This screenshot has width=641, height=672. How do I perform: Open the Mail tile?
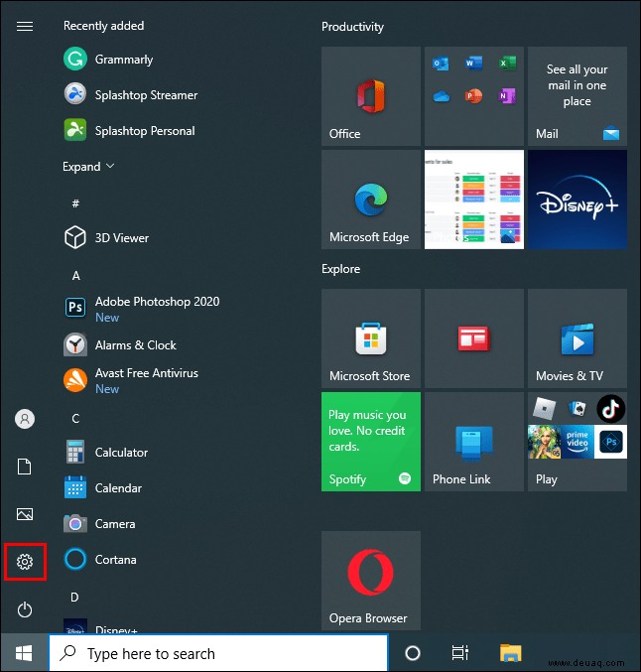click(x=577, y=96)
